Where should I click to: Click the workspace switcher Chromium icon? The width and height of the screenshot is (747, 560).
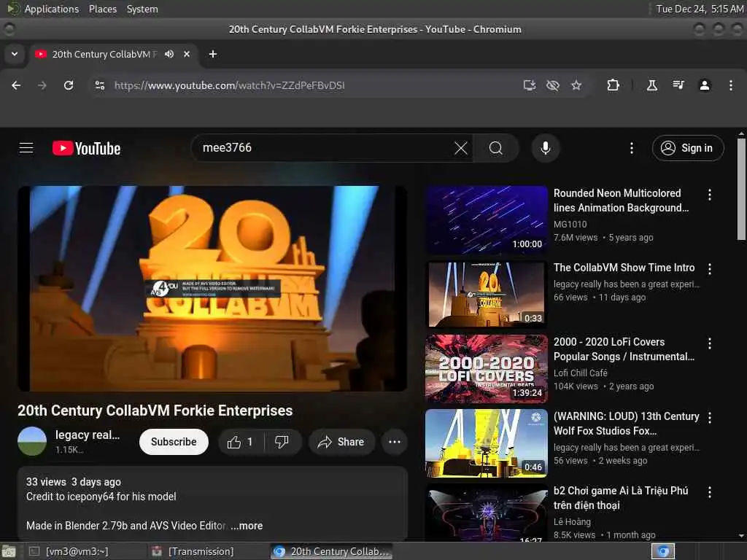click(663, 551)
